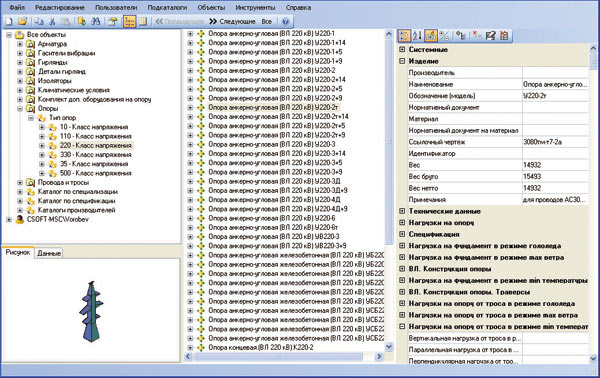Collapse the Изделие property group
Viewport: 600px width, 378px height.
pos(402,61)
